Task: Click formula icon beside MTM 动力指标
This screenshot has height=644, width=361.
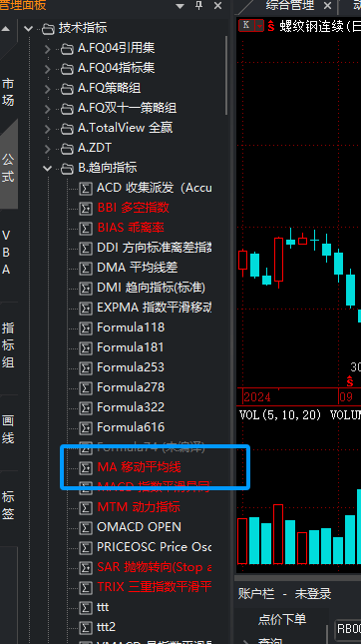Action: (86, 507)
